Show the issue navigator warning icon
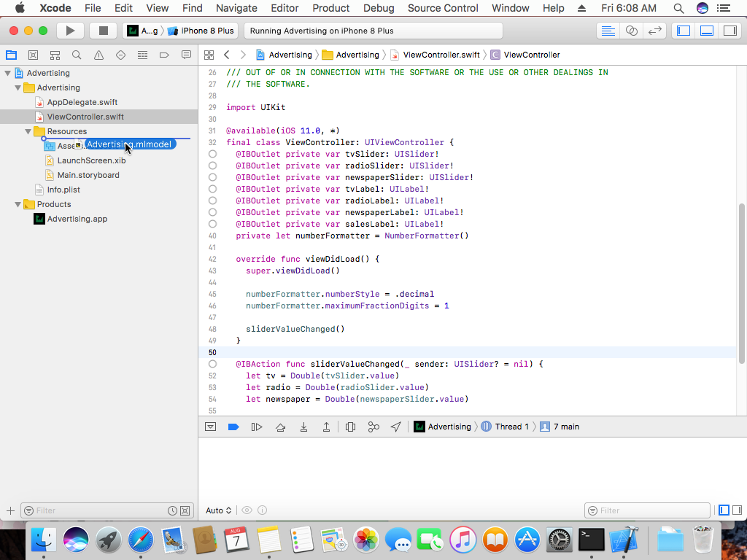Viewport: 747px width, 560px height. pos(98,55)
